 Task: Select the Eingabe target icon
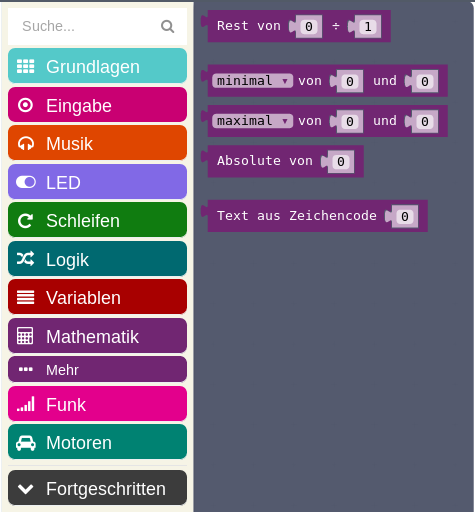click(25, 105)
